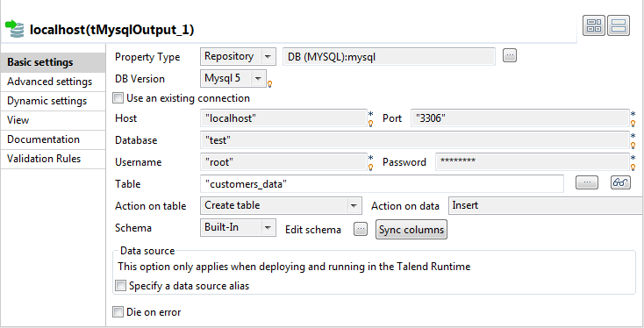This screenshot has height=328, width=644.
Task: Open the table browse ellipsis button
Action: pos(587,182)
